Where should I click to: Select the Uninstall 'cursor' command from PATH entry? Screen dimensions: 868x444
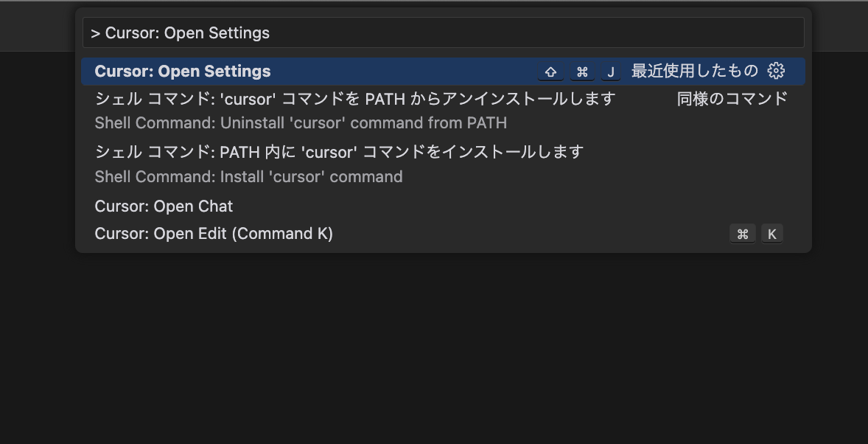click(443, 111)
